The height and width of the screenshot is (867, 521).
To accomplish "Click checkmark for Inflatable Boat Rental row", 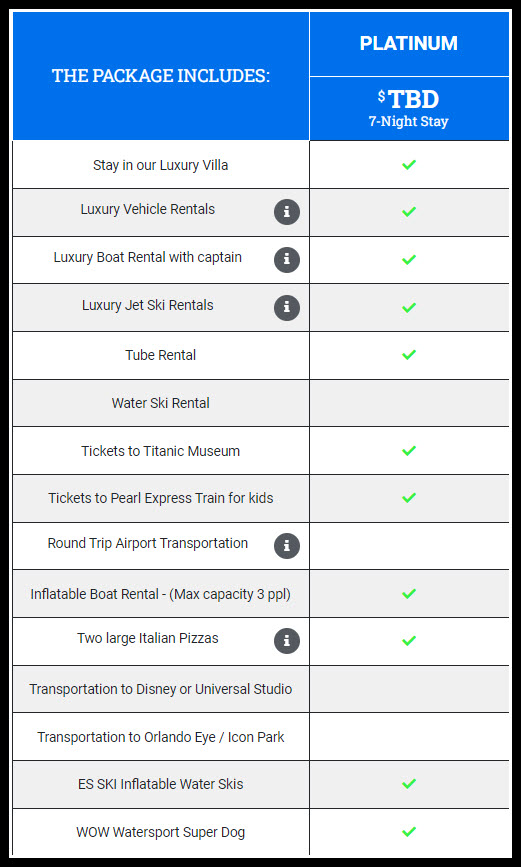I will coord(409,593).
